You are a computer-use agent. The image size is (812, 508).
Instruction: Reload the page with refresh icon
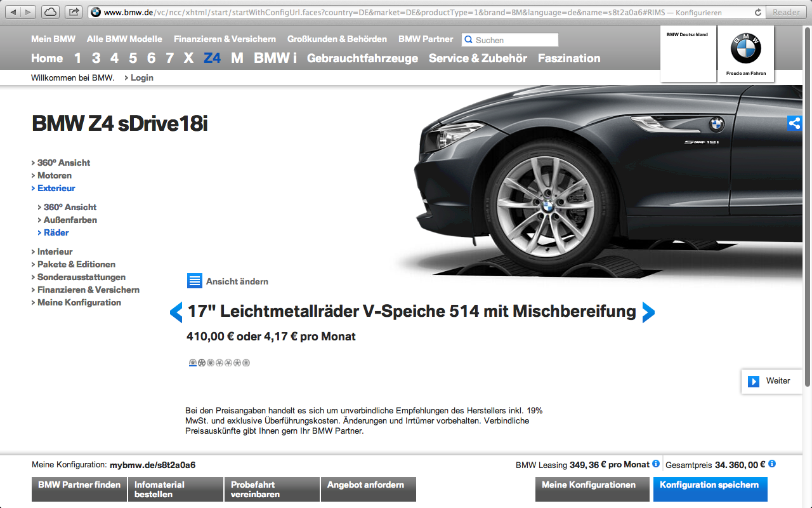[x=758, y=12]
